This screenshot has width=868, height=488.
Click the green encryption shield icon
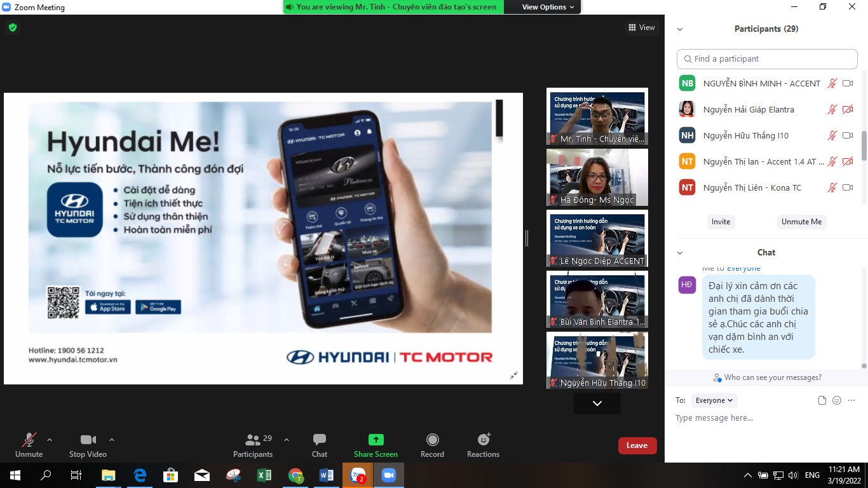[x=13, y=27]
